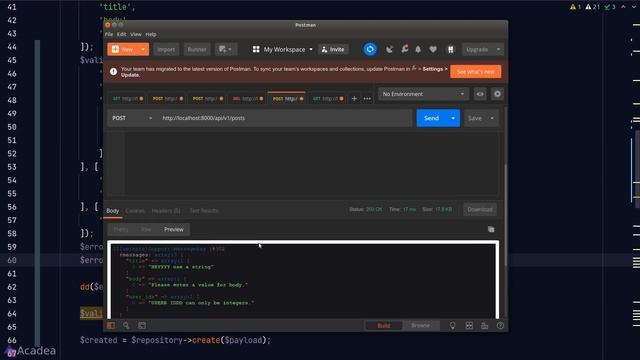Open the manage environments gear icon
This screenshot has height=360, width=640.
coord(497,94)
